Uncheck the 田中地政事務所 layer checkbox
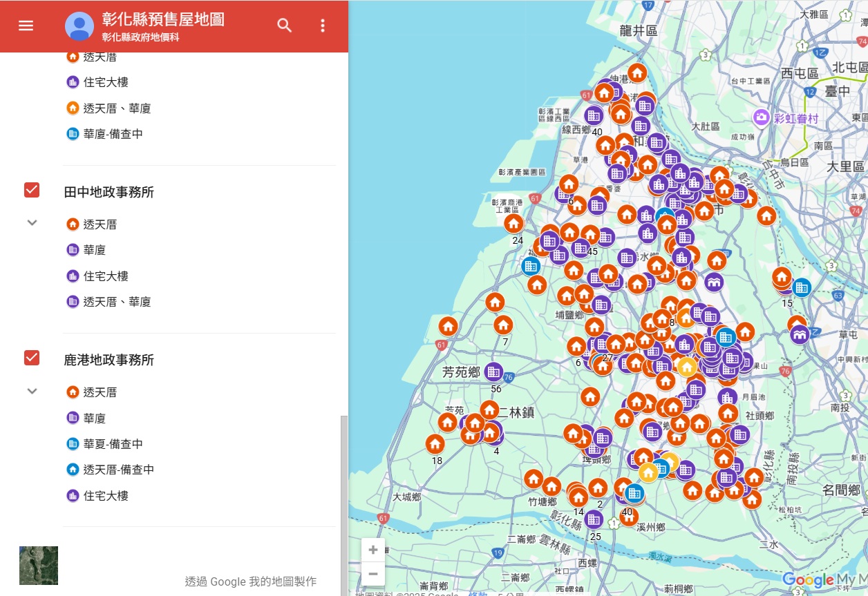Image resolution: width=868 pixels, height=596 pixels. (x=32, y=190)
